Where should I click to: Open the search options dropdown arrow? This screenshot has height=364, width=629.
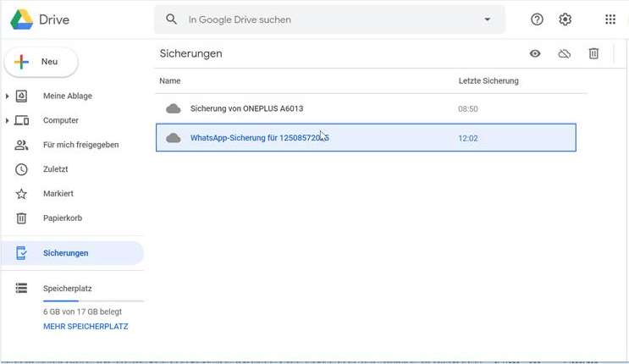(x=487, y=19)
